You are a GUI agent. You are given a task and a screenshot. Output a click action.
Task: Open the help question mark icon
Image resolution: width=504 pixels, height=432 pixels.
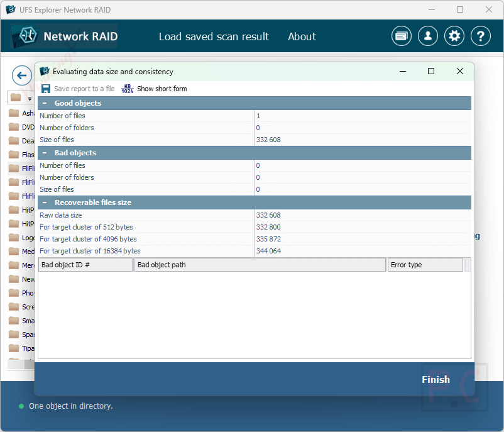[x=480, y=36]
